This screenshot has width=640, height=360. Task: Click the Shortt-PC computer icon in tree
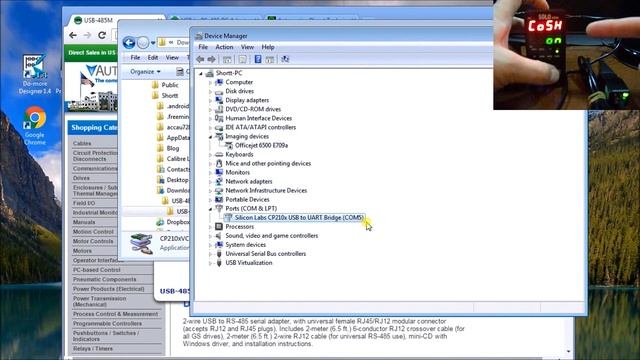210,73
